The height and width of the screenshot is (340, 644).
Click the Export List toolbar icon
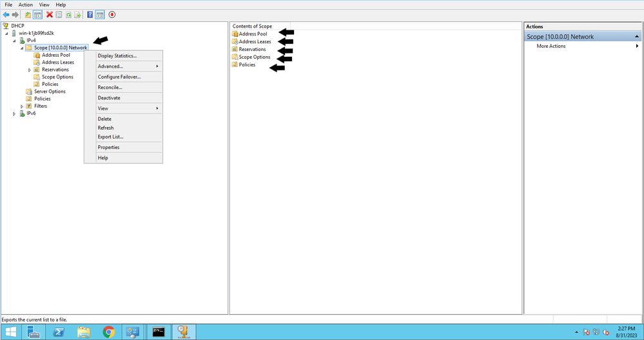(77, 14)
